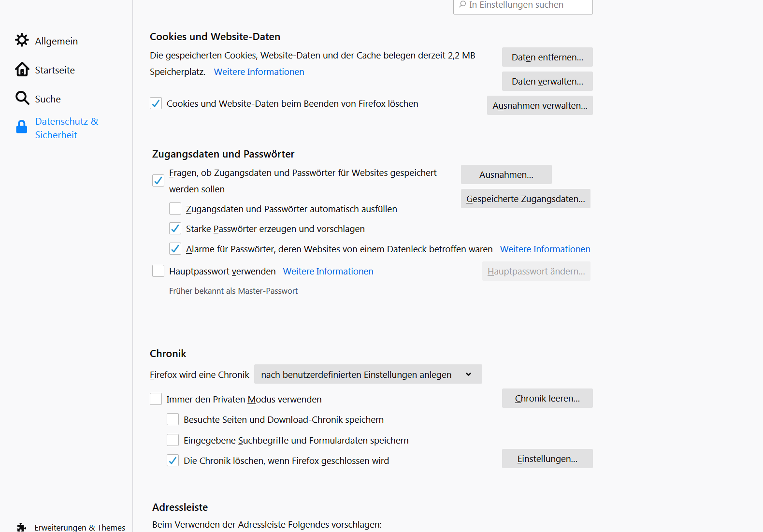
Task: Open the Chronik settings dropdown
Action: pos(368,374)
